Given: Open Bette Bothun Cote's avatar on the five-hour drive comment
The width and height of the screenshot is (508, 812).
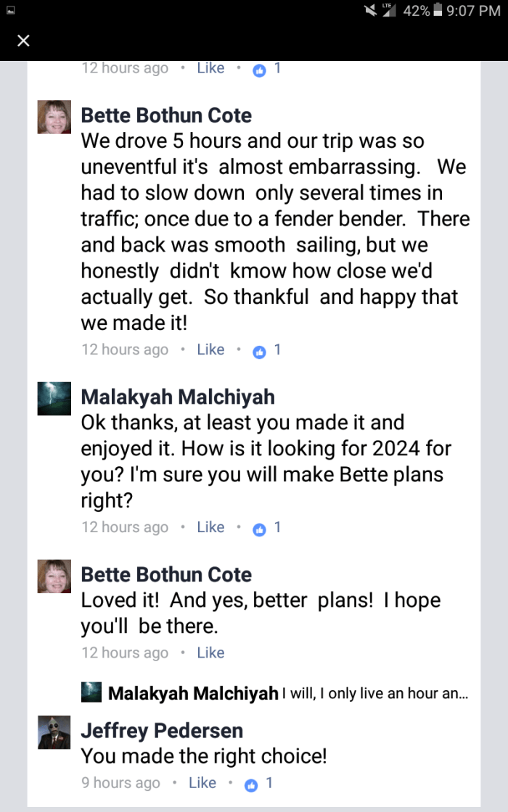Looking at the screenshot, I should [54, 117].
